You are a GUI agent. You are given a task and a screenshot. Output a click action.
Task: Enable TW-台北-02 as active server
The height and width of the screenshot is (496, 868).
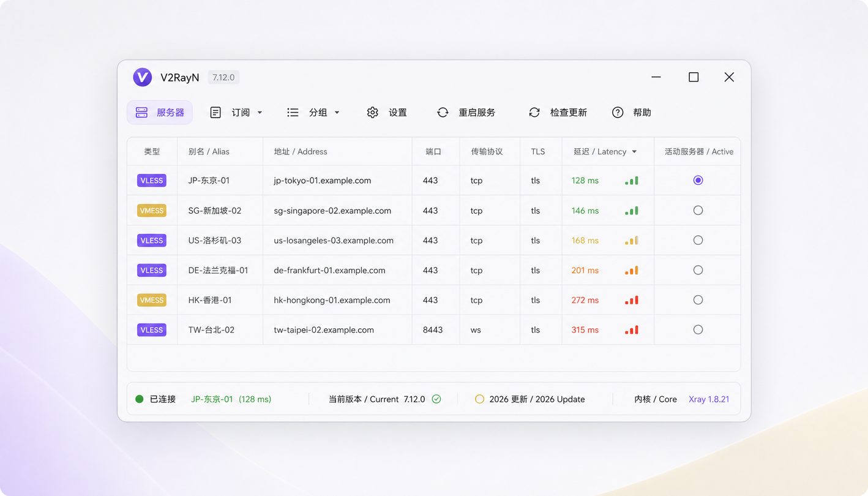(x=698, y=329)
